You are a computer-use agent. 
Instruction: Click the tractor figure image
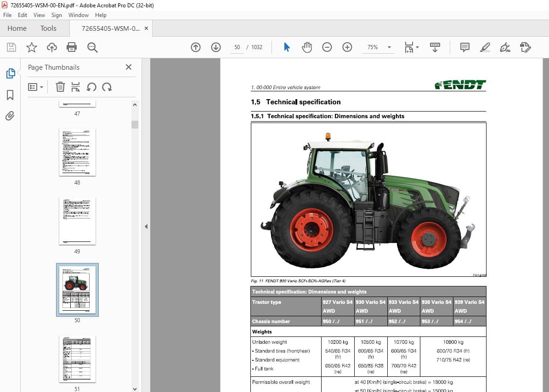point(368,200)
